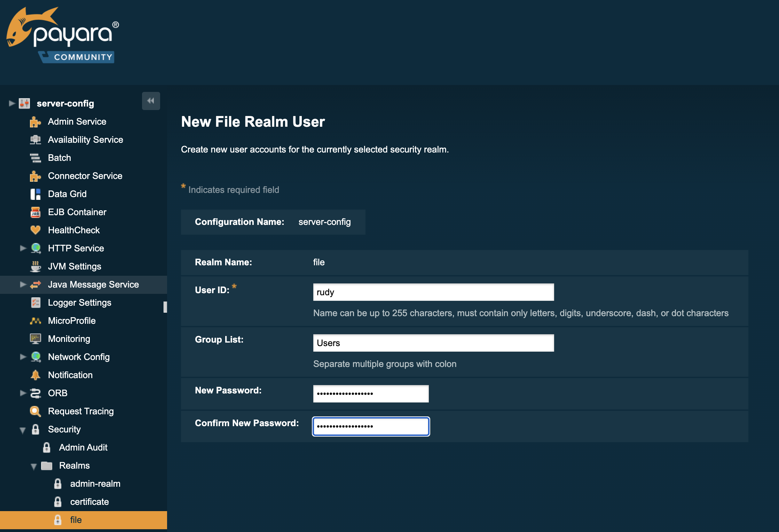Expand the Java Message Service node
This screenshot has height=532, width=779.
pyautogui.click(x=23, y=284)
